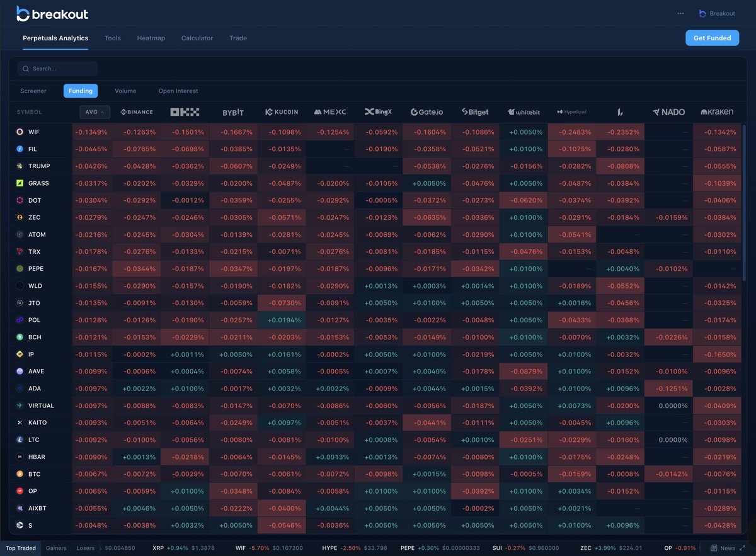
Task: Click the PEPE row symbol
Action: (x=36, y=269)
